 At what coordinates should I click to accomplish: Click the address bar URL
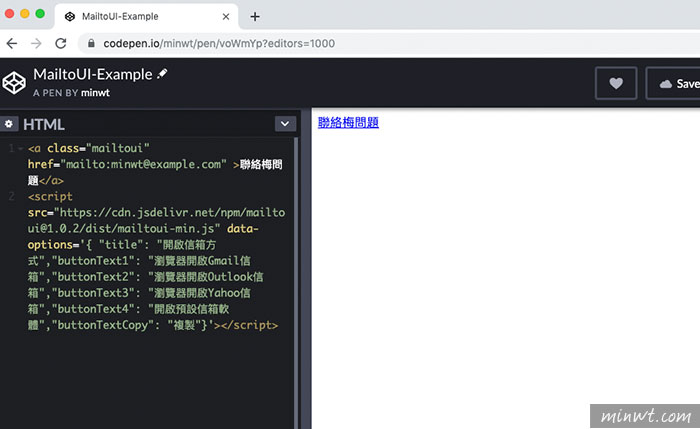pos(219,43)
